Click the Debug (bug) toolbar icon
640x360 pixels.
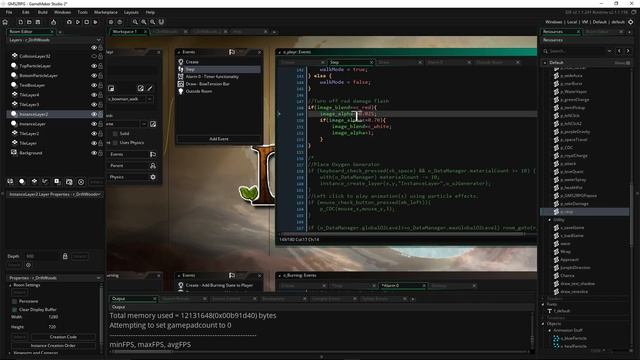(69, 22)
